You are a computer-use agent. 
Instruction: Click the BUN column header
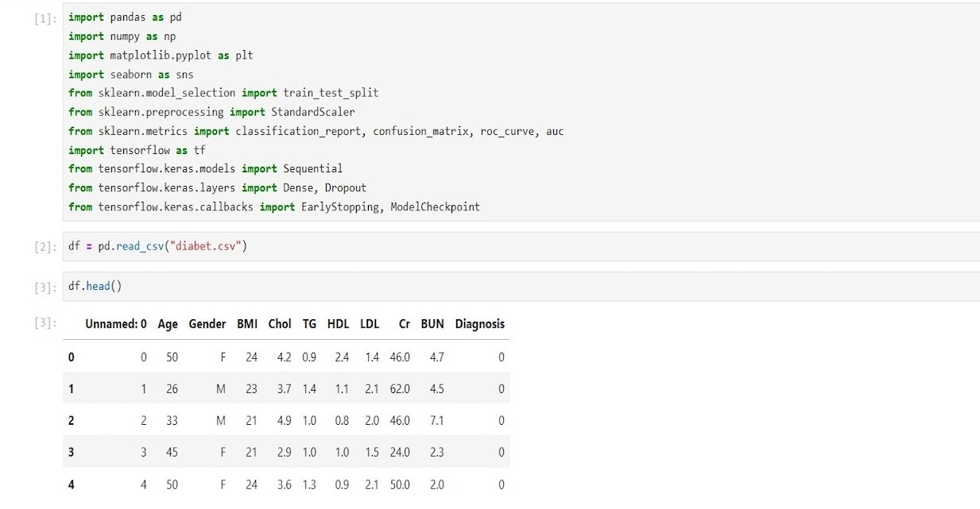(x=432, y=324)
